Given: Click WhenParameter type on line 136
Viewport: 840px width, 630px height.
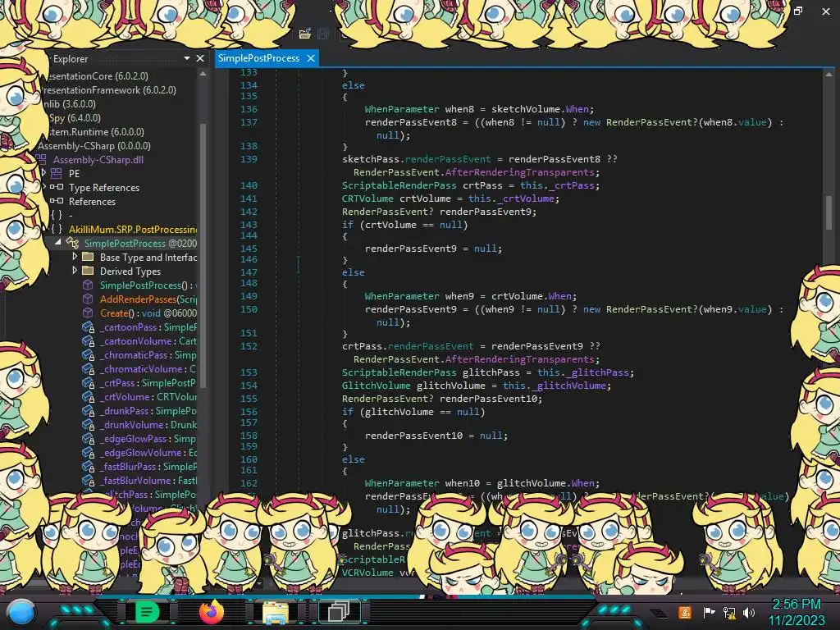Looking at the screenshot, I should coord(402,109).
